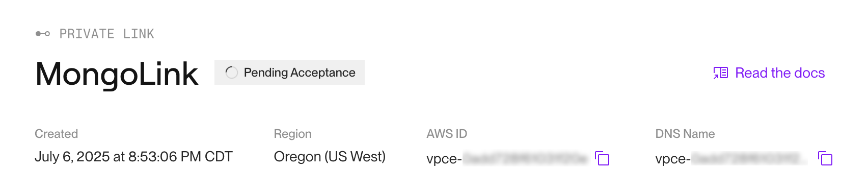
Task: Click the private link connector icon
Action: click(43, 34)
